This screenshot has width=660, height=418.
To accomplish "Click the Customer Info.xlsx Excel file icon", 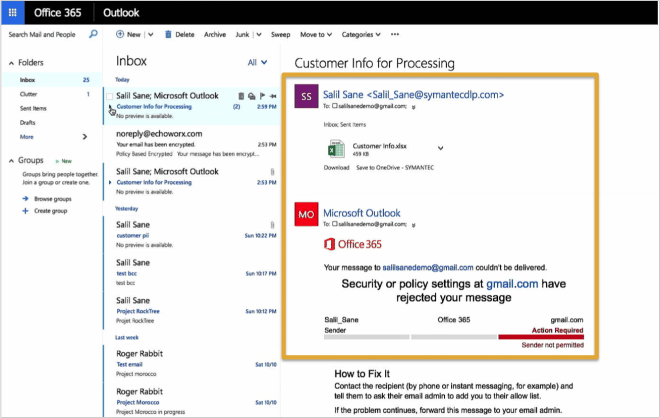I will coord(336,149).
